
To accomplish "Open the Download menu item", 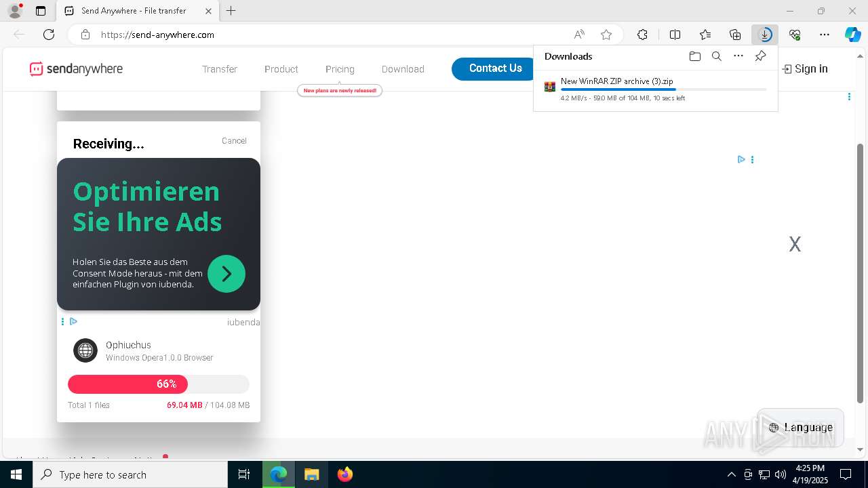I will pyautogui.click(x=403, y=69).
